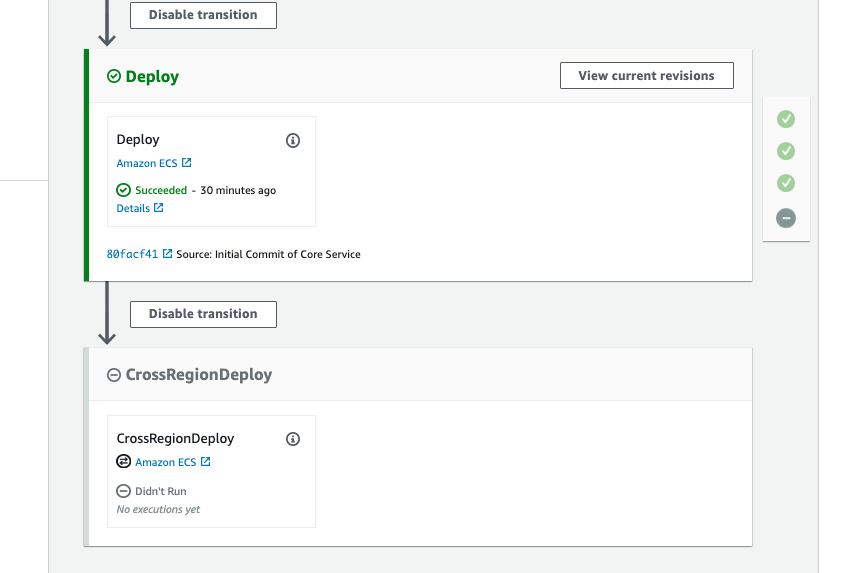This screenshot has width=851, height=573.
Task: Click the cross-region icon beside Amazon ECS
Action: click(x=124, y=461)
